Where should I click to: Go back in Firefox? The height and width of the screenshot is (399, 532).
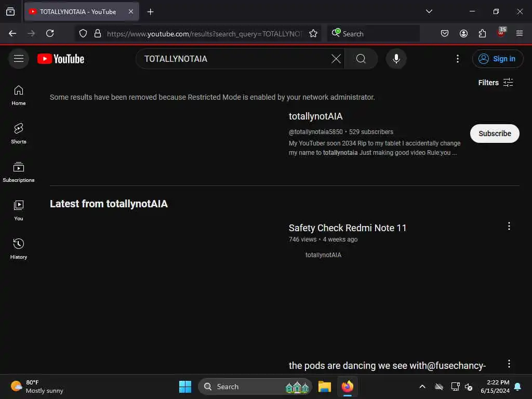click(x=12, y=33)
